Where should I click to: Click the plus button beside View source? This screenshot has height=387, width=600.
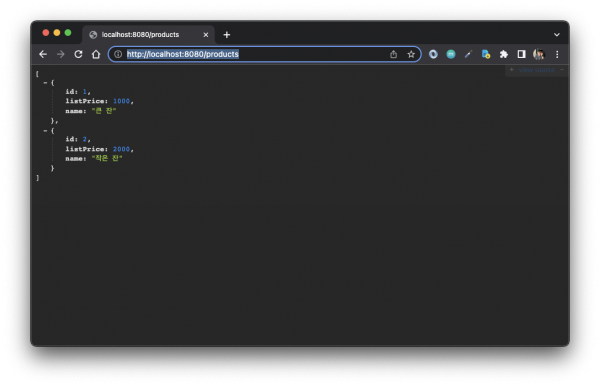point(511,70)
